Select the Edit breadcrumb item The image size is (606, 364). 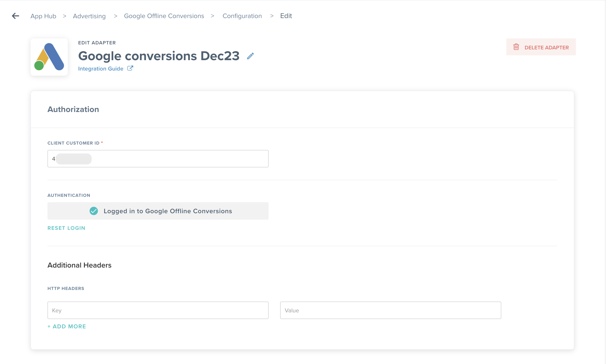pyautogui.click(x=286, y=16)
